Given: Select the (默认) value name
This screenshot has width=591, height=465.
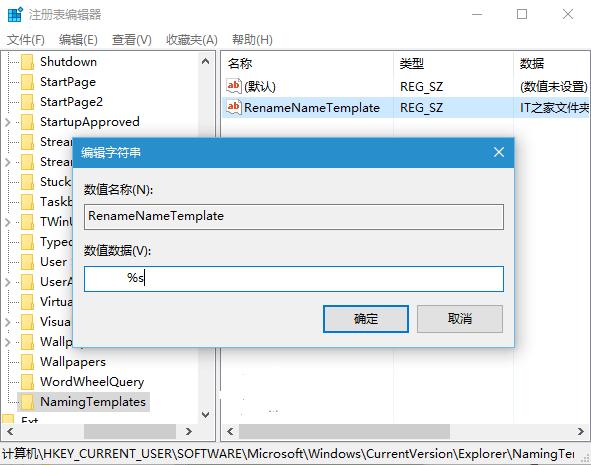Looking at the screenshot, I should (x=260, y=87).
